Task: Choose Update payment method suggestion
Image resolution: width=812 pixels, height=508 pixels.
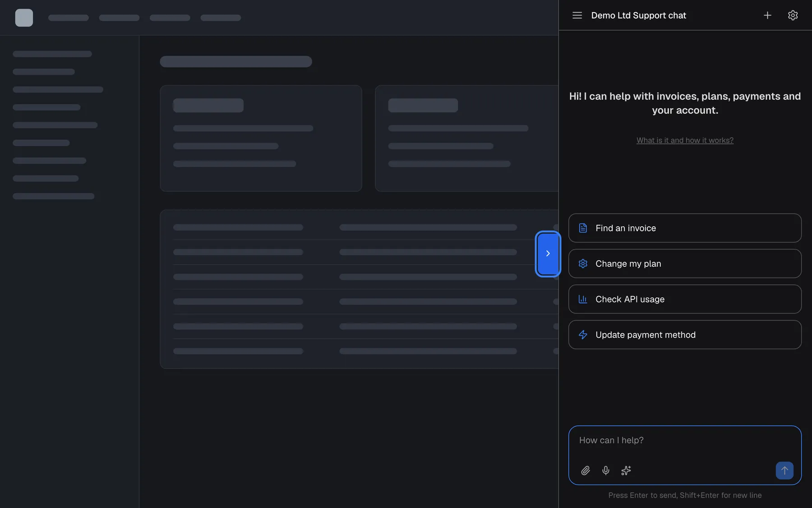Action: coord(685,335)
